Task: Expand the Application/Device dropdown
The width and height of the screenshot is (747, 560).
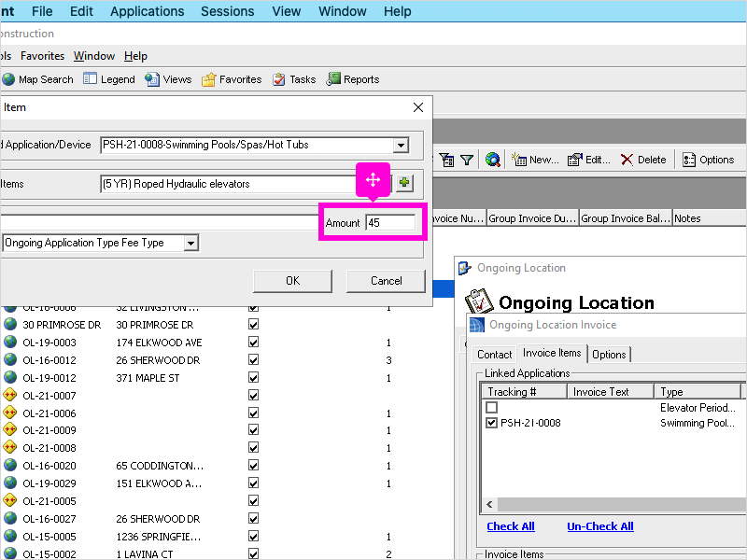Action: coord(402,145)
